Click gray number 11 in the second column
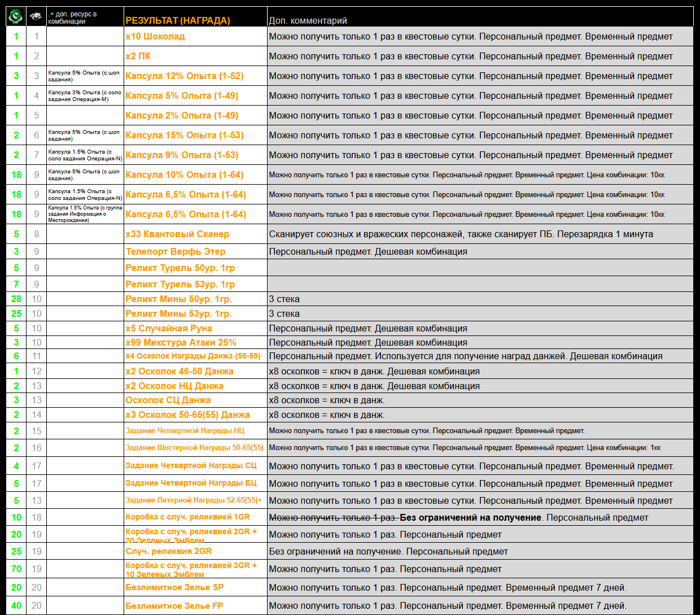700x615 pixels. coord(37,356)
